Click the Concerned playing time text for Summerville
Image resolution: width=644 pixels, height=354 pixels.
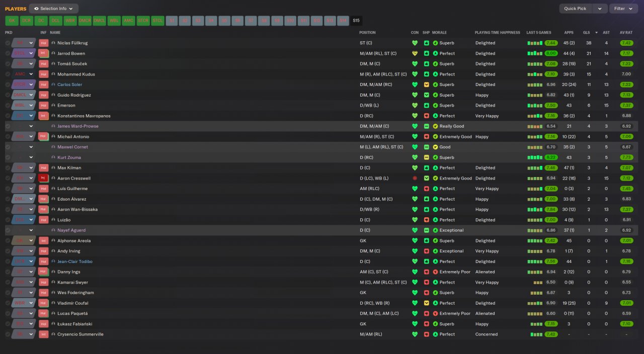click(487, 334)
